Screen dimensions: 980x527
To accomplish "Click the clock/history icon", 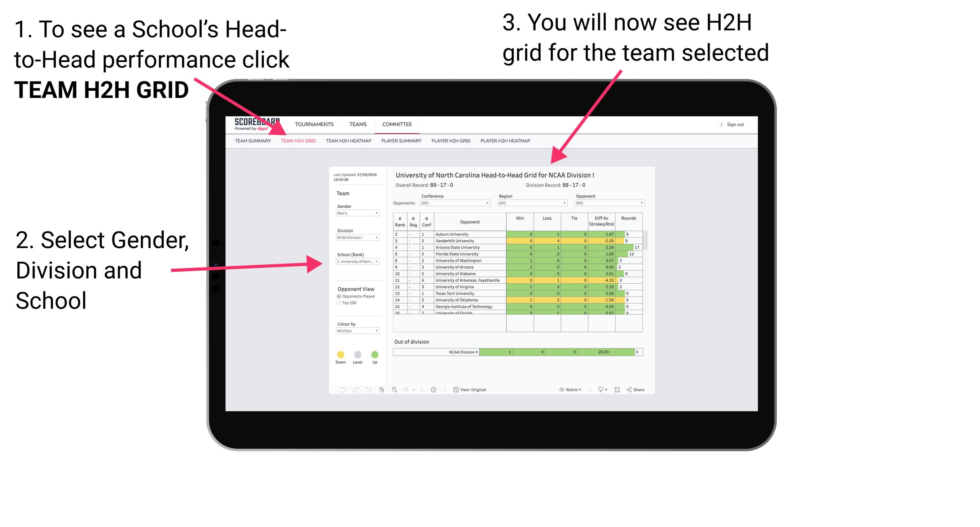I will click(433, 390).
